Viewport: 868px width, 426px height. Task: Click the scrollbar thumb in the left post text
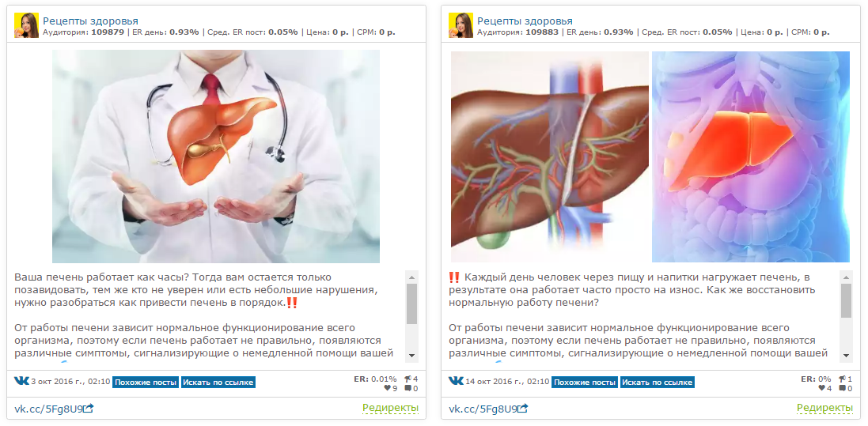tap(412, 303)
